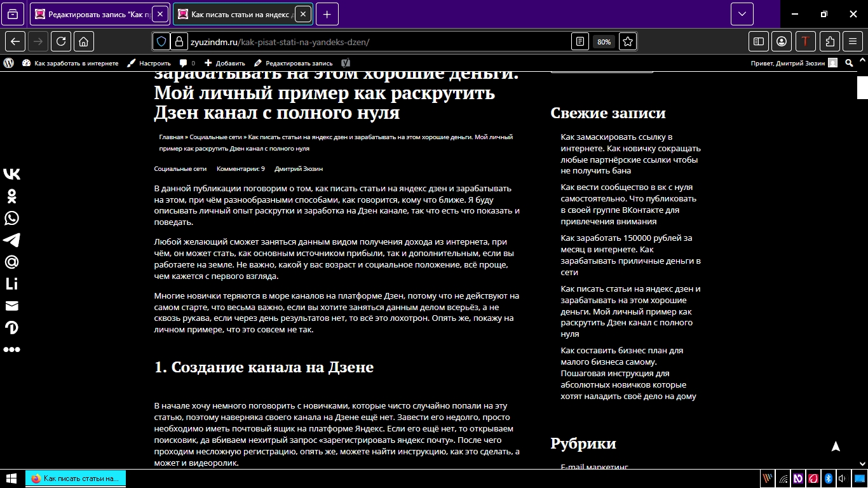Image resolution: width=868 pixels, height=488 pixels.
Task: Click the scroll-to-top arrow button
Action: pos(836,446)
